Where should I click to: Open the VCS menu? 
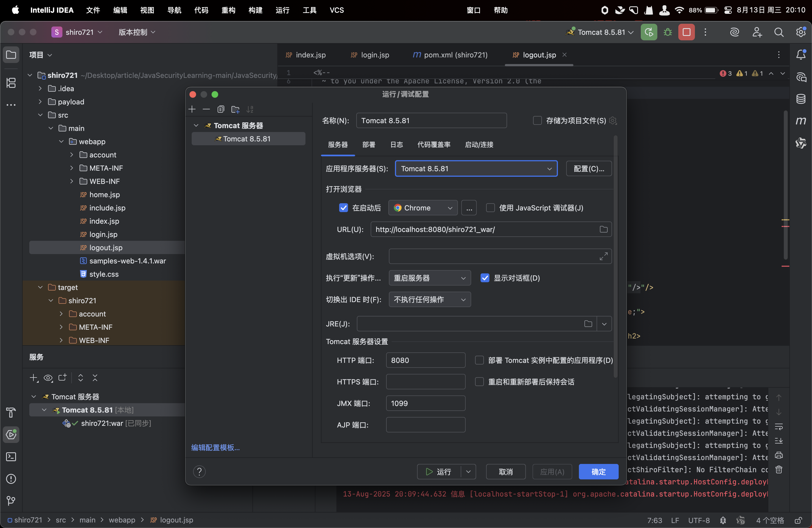[x=337, y=10]
